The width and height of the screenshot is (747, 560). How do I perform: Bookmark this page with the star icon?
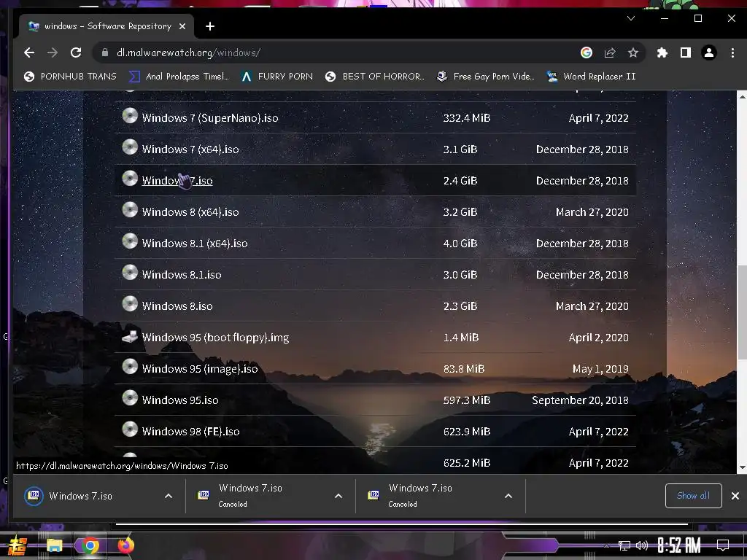tap(632, 52)
